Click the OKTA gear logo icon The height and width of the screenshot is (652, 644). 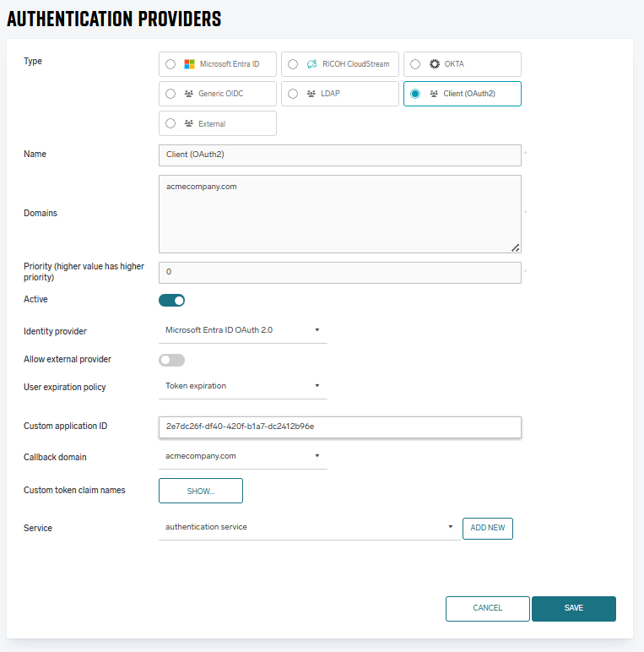(434, 64)
